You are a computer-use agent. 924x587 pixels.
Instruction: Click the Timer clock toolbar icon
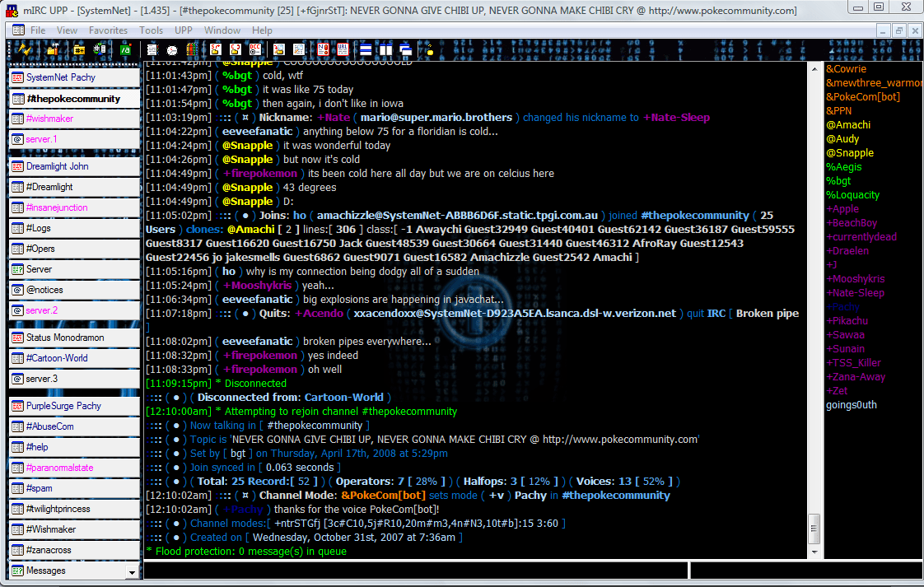point(172,50)
